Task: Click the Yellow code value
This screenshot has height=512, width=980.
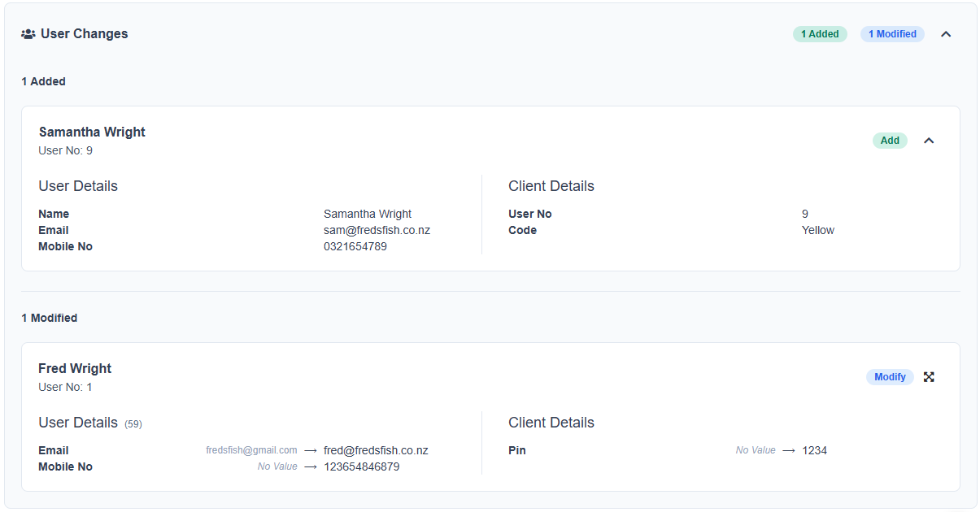Action: point(817,229)
